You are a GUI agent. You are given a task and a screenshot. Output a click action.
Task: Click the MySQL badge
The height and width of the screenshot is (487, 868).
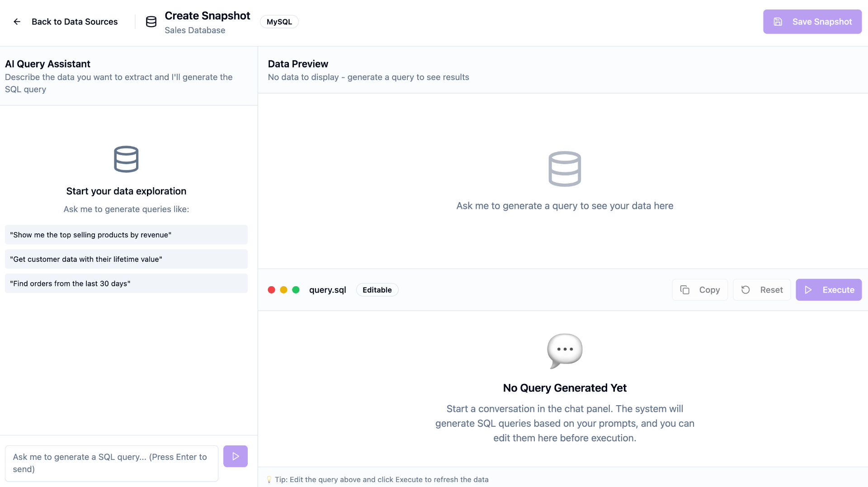[279, 22]
